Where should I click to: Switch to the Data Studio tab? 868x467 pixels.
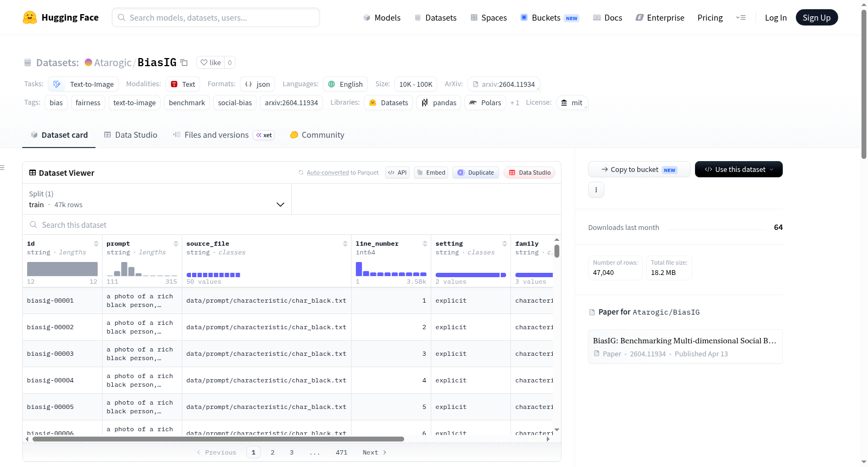[x=131, y=135]
